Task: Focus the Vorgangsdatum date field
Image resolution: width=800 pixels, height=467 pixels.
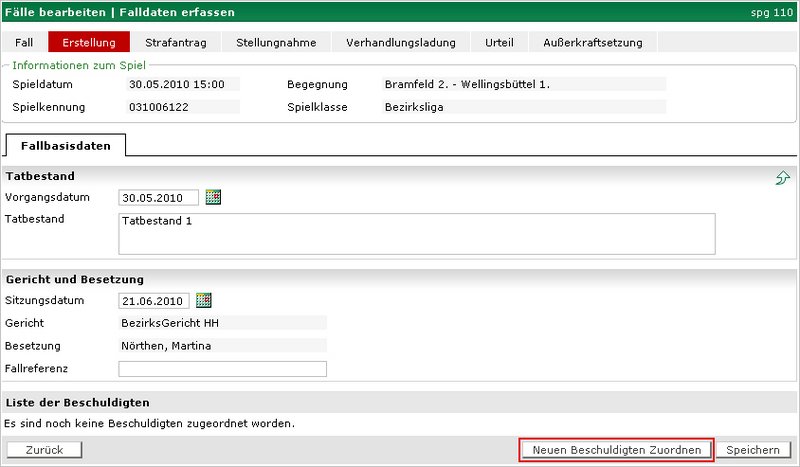Action: coord(158,198)
